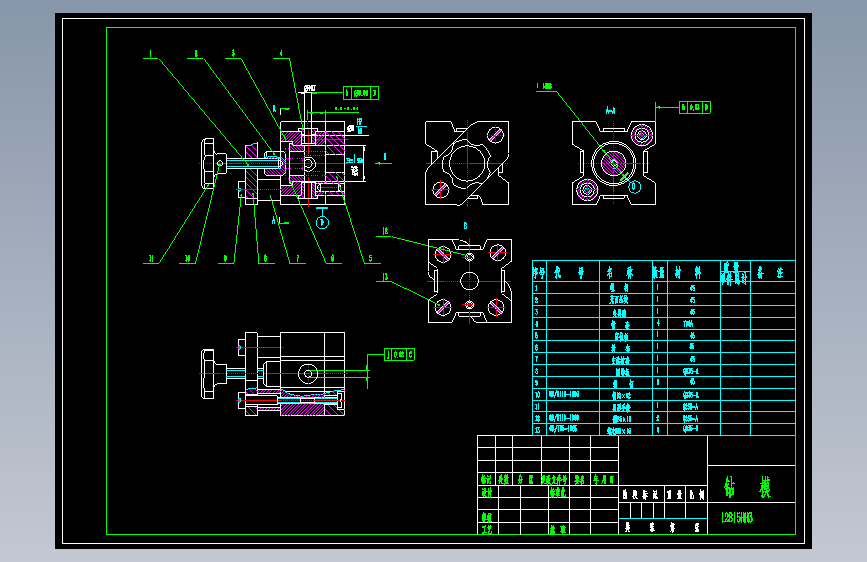Click the 材料 header in parts list
Screen dimensions: 867x562
coord(688,272)
